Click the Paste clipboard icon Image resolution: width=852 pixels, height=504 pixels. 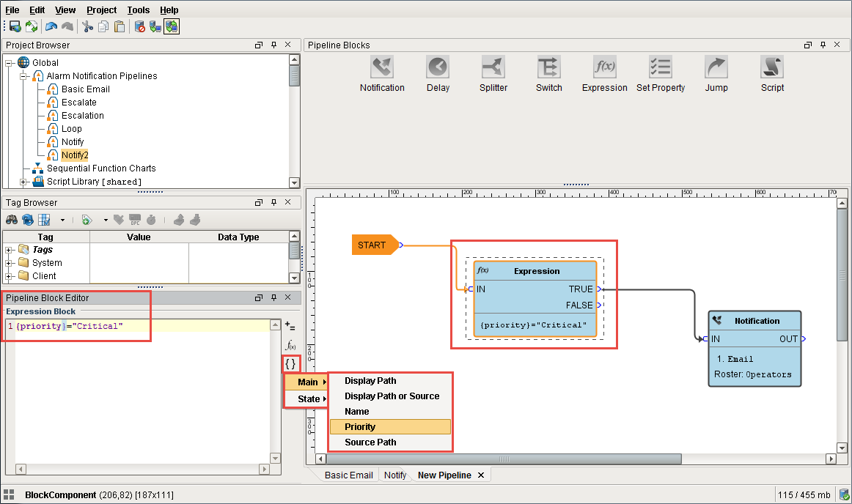[x=120, y=26]
